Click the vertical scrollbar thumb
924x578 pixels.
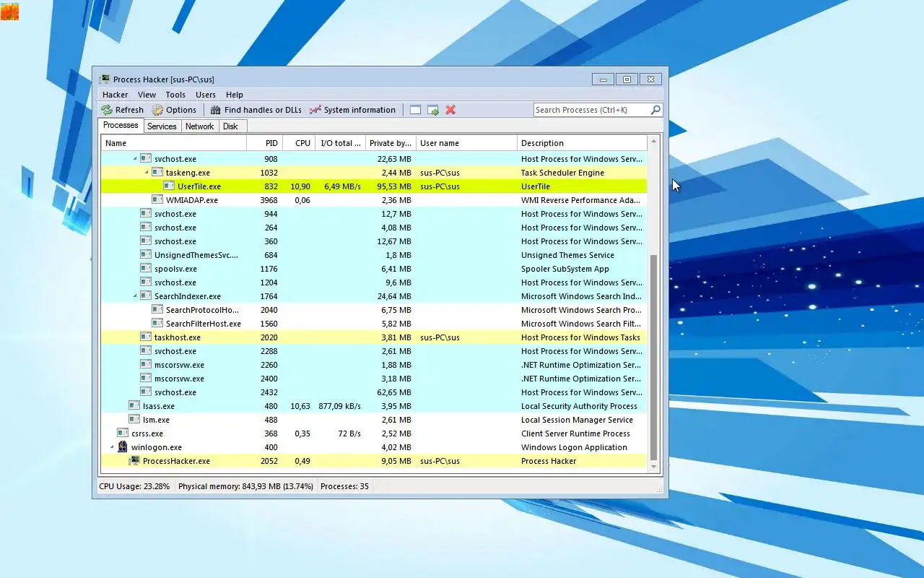point(654,358)
